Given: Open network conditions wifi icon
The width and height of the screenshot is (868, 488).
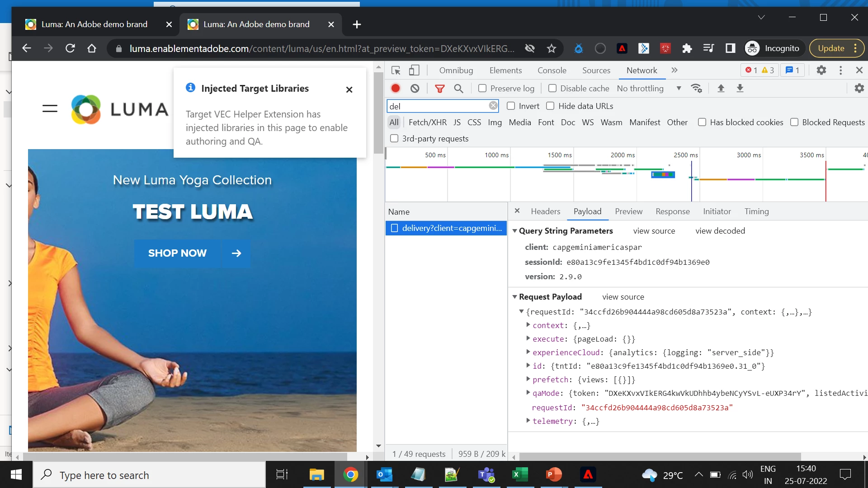Looking at the screenshot, I should point(696,89).
